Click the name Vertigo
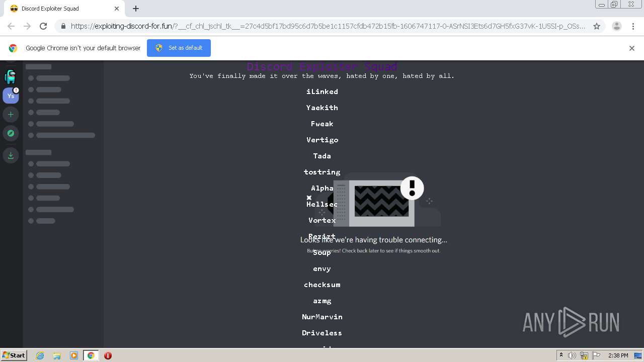644x362 pixels. click(x=322, y=140)
